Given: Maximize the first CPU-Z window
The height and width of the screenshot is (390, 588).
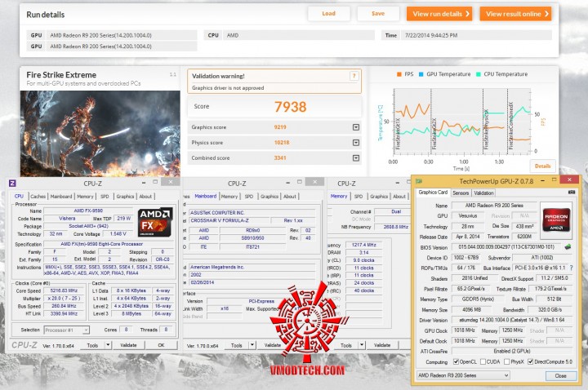Looking at the screenshot, I should click(x=155, y=182).
